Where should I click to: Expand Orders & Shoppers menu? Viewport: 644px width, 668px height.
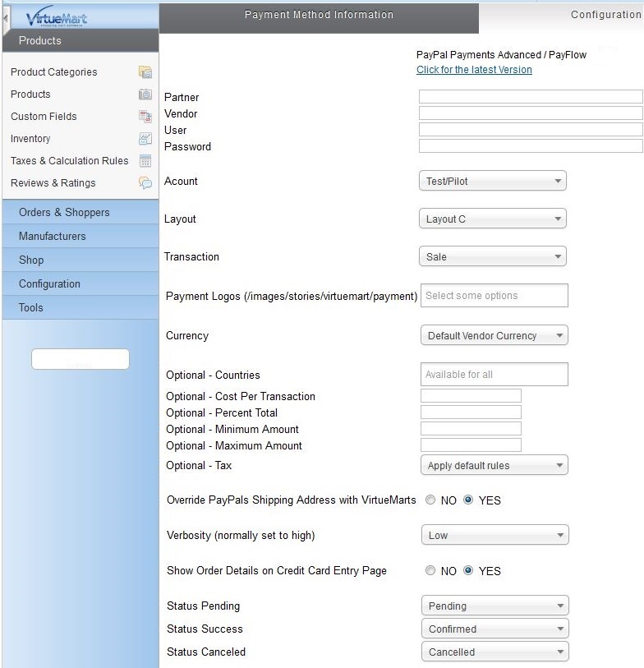80,212
